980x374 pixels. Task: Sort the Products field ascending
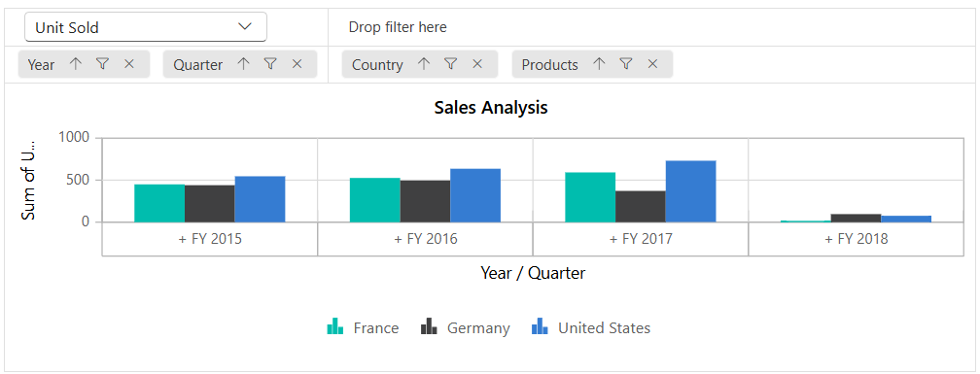coord(599,64)
